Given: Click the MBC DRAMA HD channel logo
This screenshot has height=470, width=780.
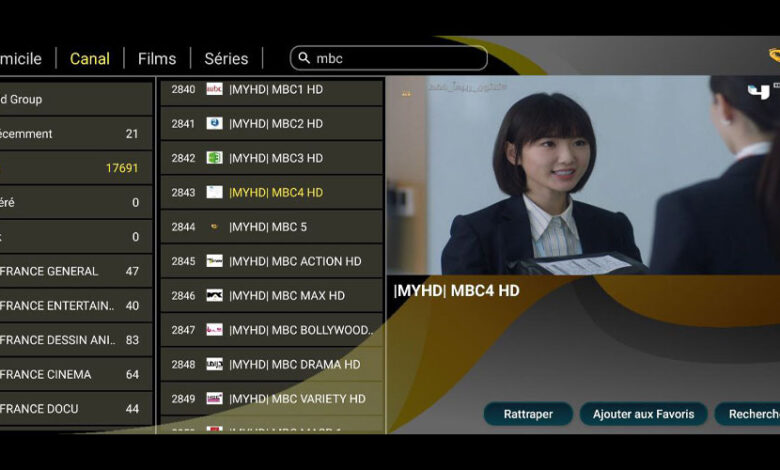Looking at the screenshot, I should pos(214,365).
